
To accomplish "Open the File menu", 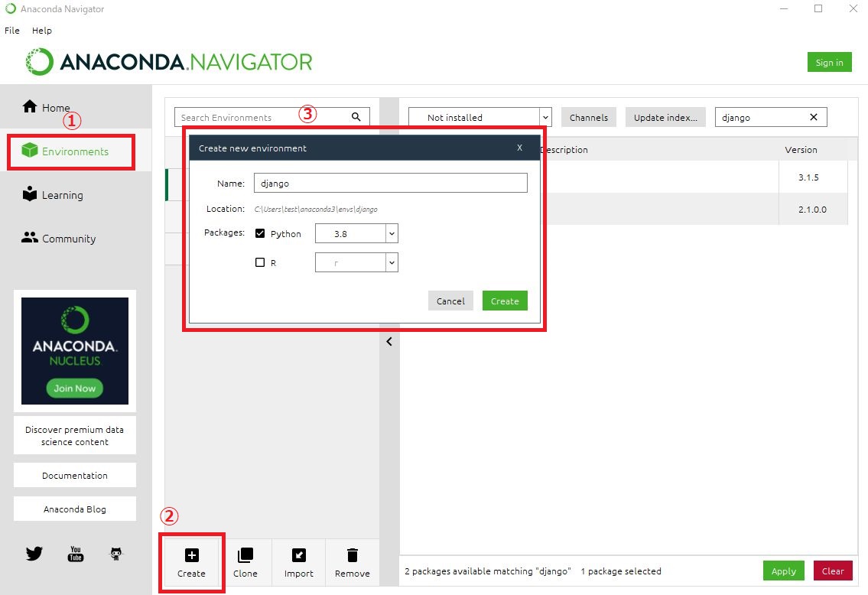I will coord(12,31).
